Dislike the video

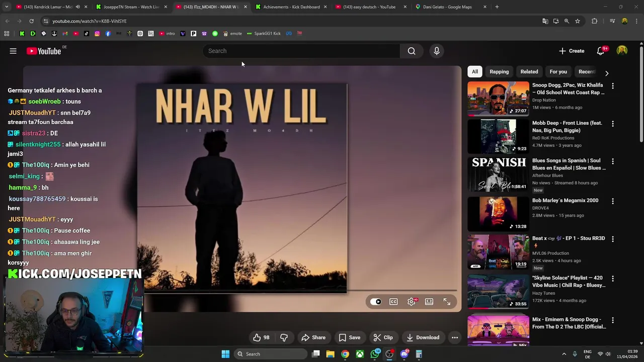pos(284,337)
